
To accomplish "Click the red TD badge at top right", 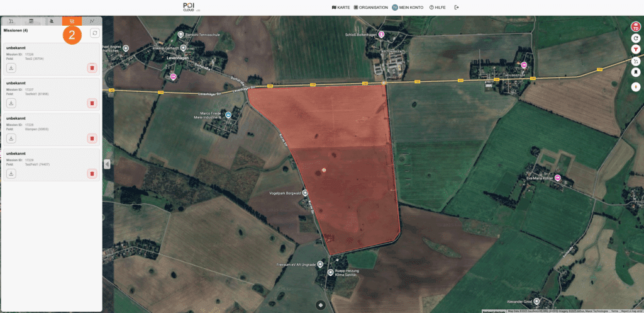I will click(635, 26).
